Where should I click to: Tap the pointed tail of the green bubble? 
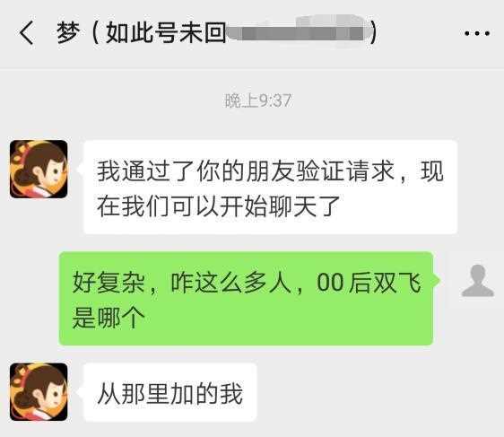[x=436, y=280]
